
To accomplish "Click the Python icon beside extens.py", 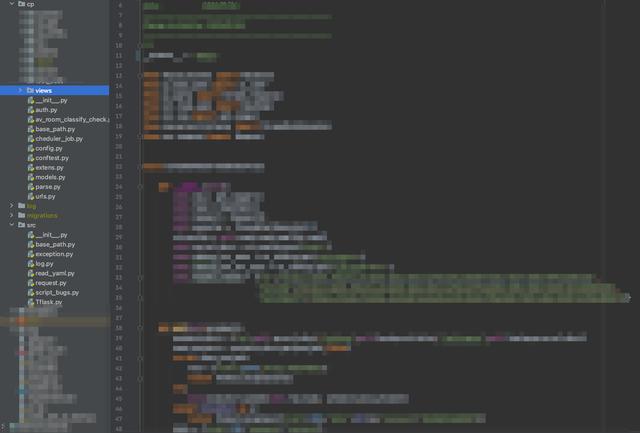I will coord(31,167).
